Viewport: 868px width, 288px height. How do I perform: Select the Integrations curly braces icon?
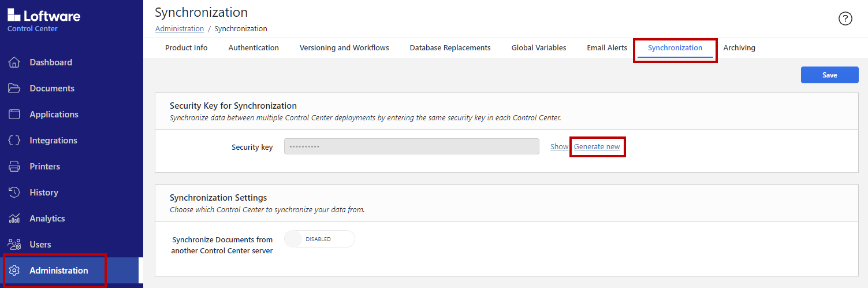click(14, 141)
